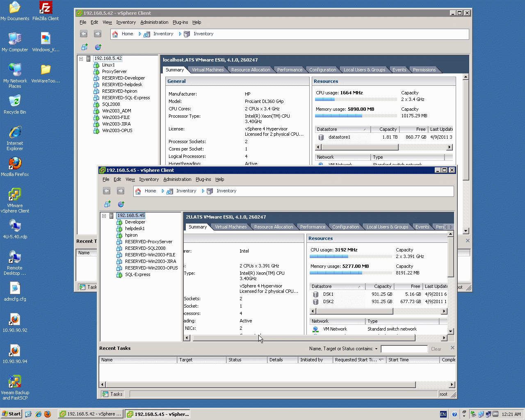
Task: Open the VmWareToo... folder on desktop
Action: tap(46, 73)
